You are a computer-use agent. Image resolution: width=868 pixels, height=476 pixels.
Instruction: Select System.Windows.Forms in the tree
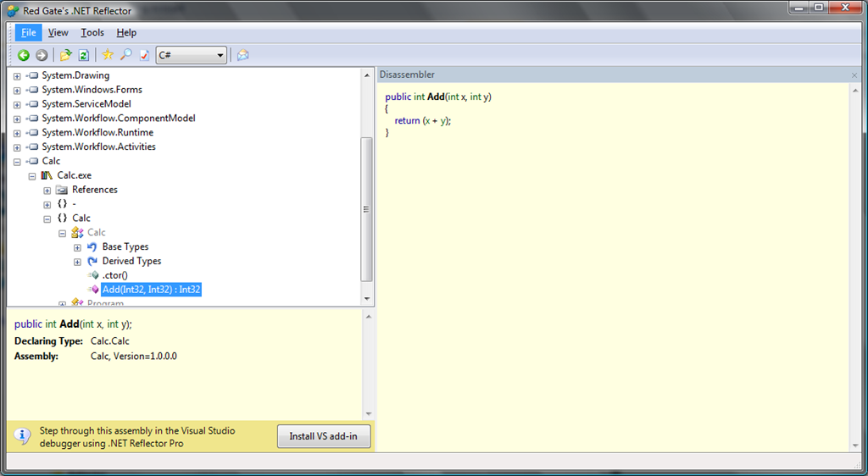tap(92, 90)
